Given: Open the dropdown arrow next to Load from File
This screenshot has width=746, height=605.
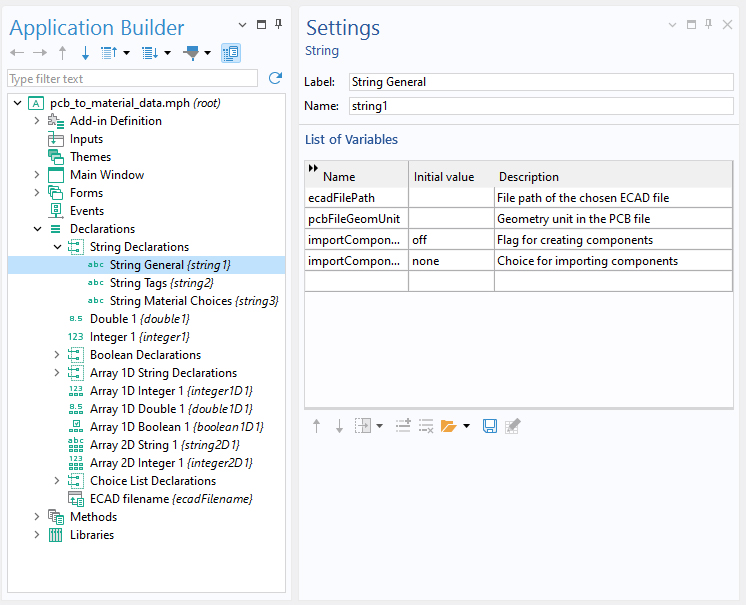Looking at the screenshot, I should tap(467, 426).
